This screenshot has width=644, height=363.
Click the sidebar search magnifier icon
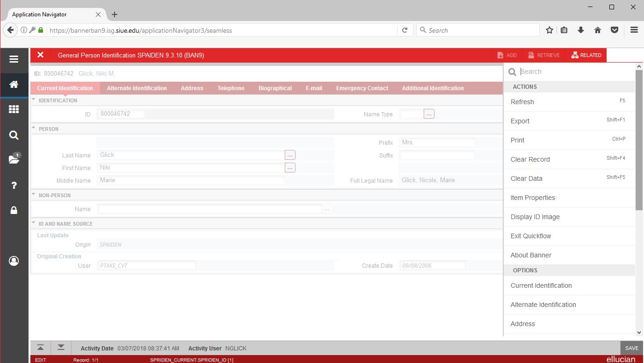click(14, 135)
